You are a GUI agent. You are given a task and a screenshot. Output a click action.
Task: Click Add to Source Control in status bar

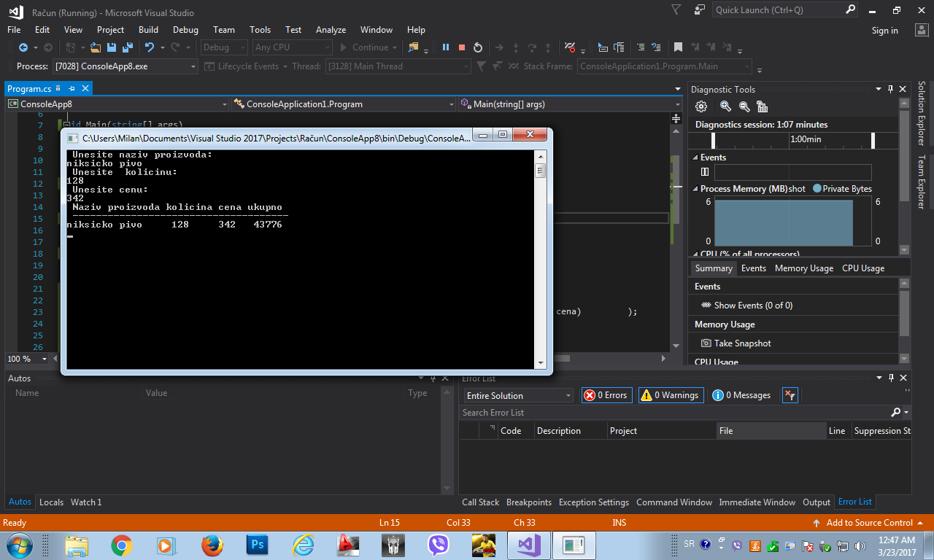[x=868, y=523]
